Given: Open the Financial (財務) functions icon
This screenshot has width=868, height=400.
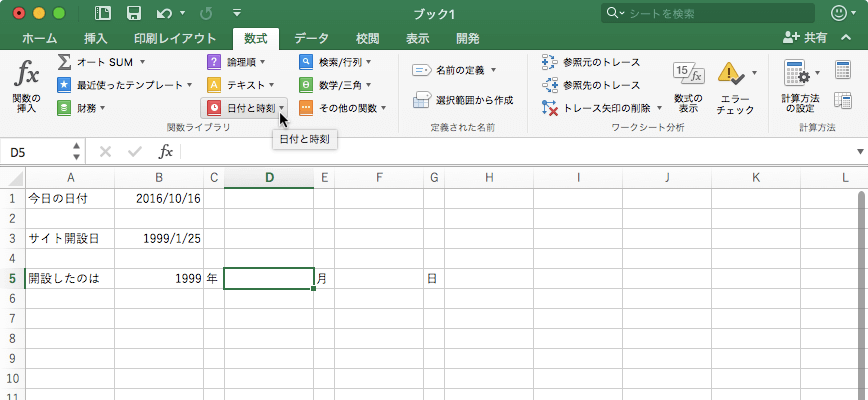Looking at the screenshot, I should click(64, 108).
